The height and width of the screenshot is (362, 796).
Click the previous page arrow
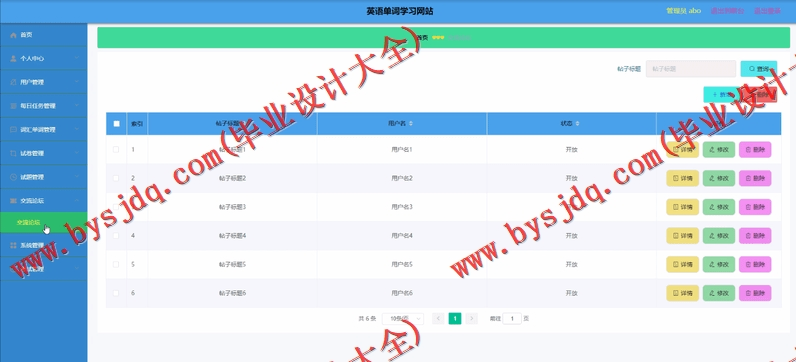(x=438, y=319)
